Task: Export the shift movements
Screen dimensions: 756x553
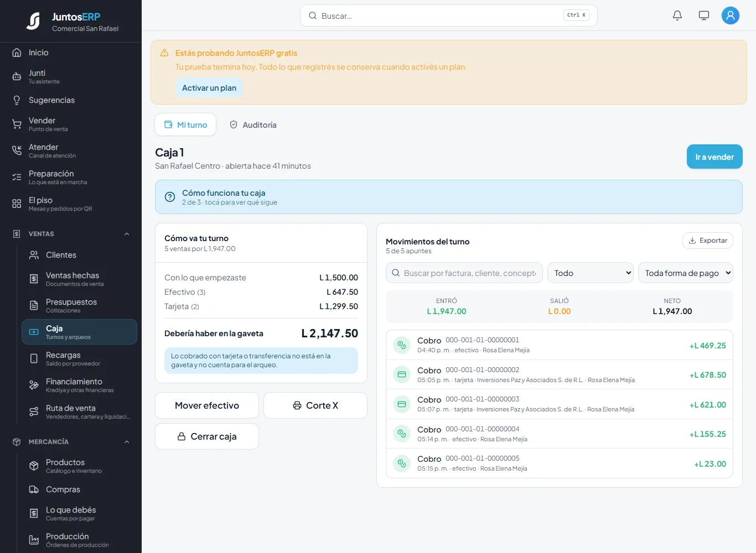Action: (x=708, y=241)
